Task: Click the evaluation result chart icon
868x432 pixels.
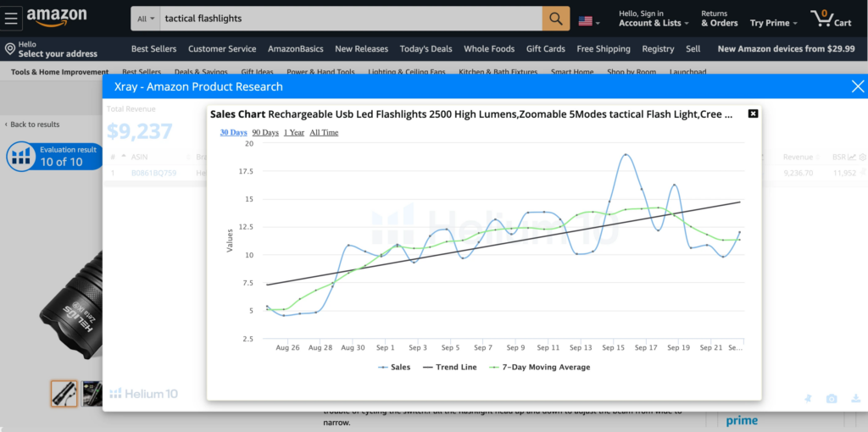Action: pyautogui.click(x=21, y=157)
